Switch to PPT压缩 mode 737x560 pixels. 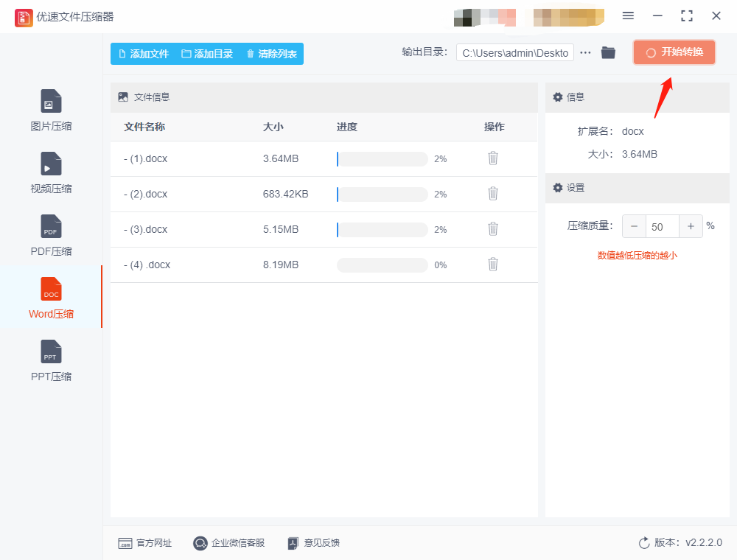coord(51,360)
